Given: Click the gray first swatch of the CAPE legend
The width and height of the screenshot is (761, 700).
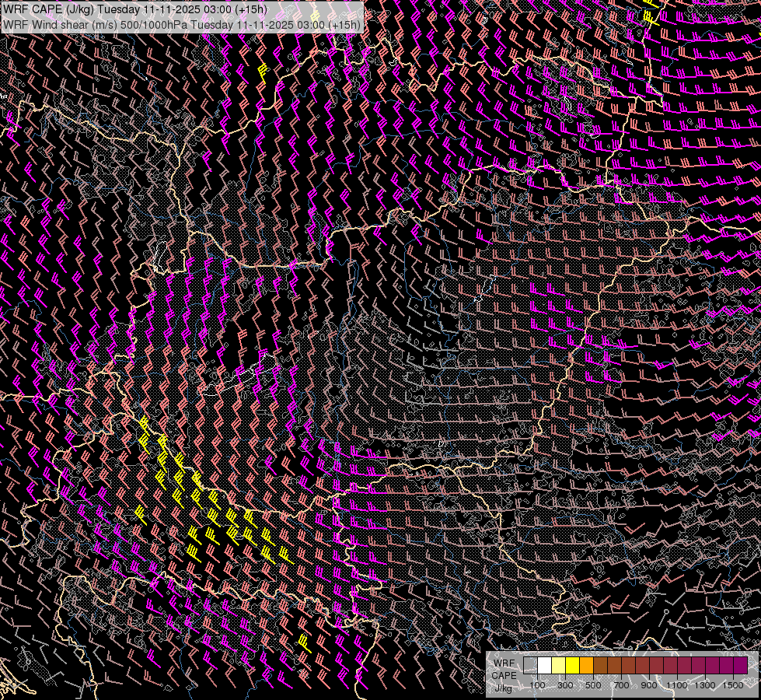Looking at the screenshot, I should point(531,665).
